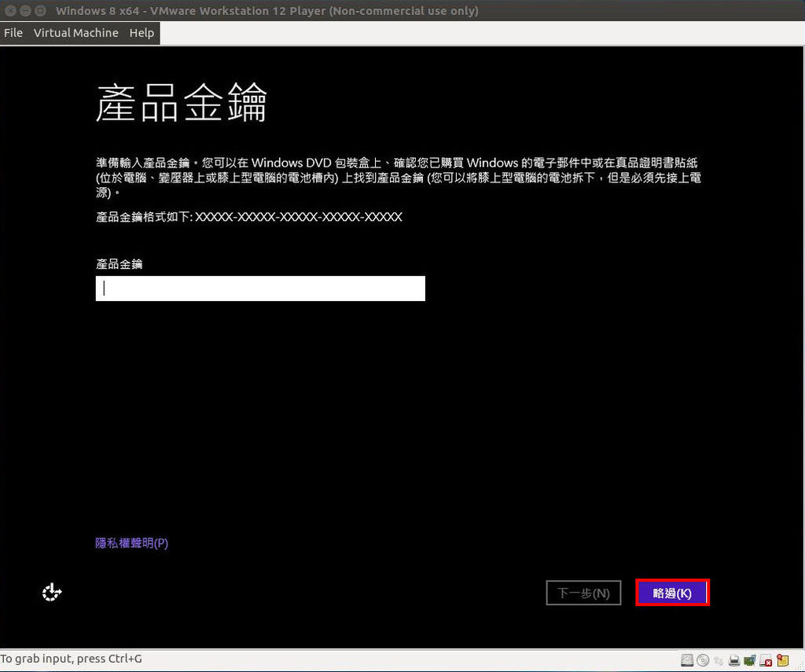Viewport: 805px width, 672px height.
Task: Open the 隱私權聲明(P) privacy statement
Action: tap(130, 542)
